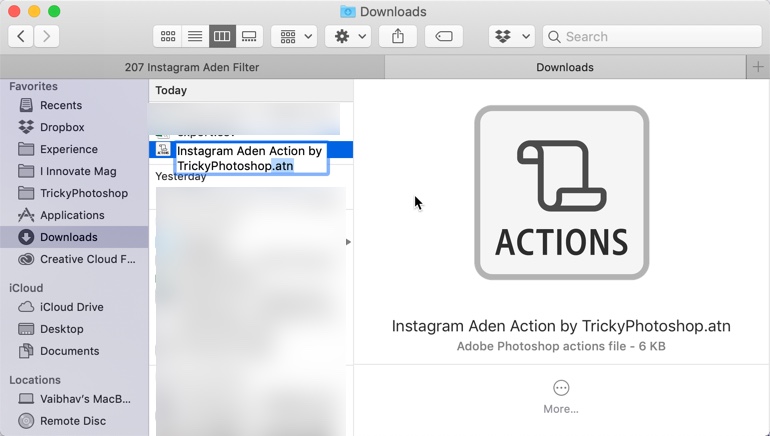The height and width of the screenshot is (436, 770).
Task: Click the large ACTIONS preview thumbnail
Action: click(x=561, y=192)
